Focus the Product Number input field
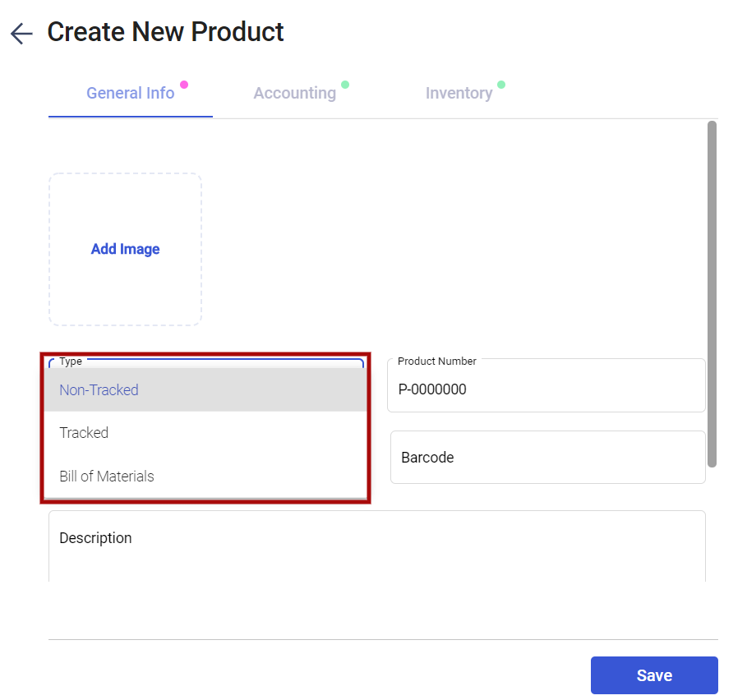Screen dimensions: 747x700 [x=546, y=385]
